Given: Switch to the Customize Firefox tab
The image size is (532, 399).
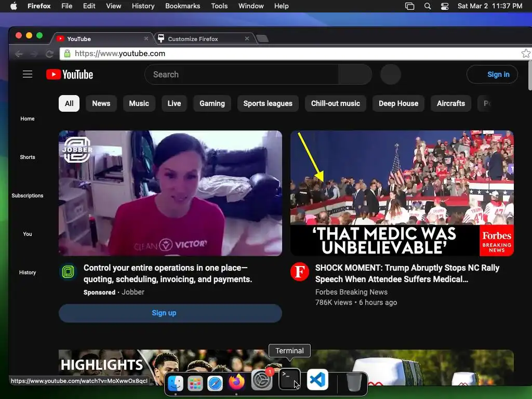Looking at the screenshot, I should pyautogui.click(x=204, y=38).
